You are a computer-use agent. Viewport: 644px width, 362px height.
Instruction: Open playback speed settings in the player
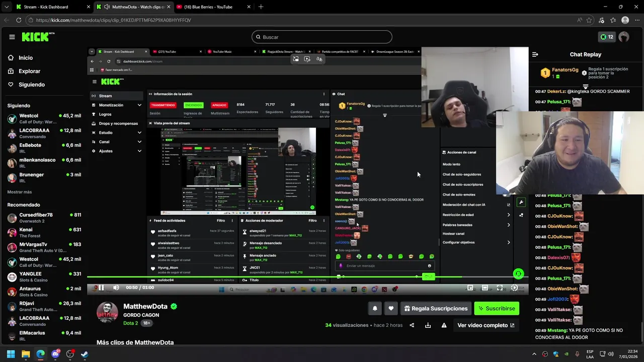[x=514, y=288]
